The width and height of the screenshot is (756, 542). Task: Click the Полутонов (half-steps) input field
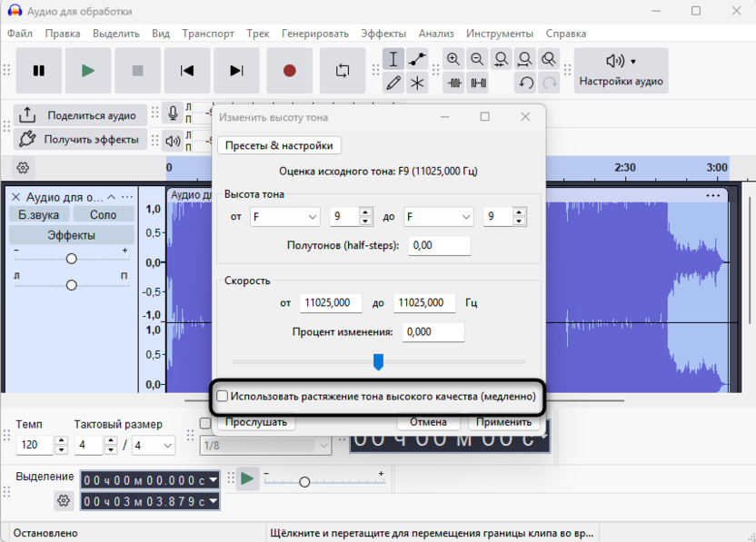(439, 246)
